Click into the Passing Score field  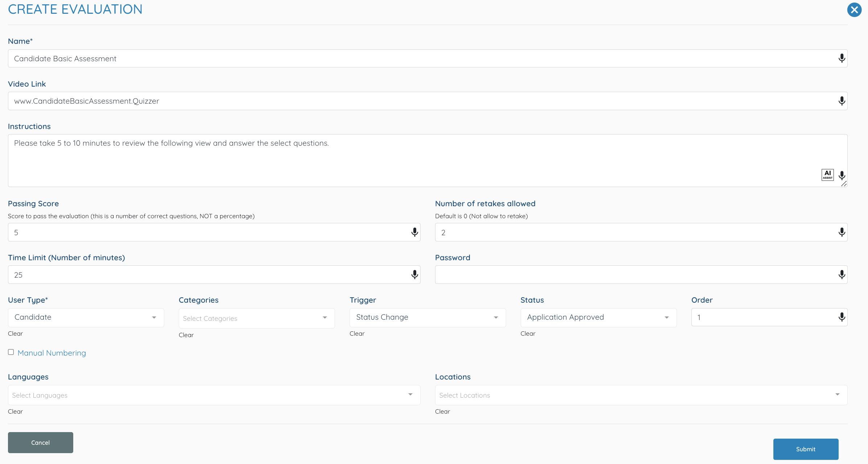pos(214,232)
